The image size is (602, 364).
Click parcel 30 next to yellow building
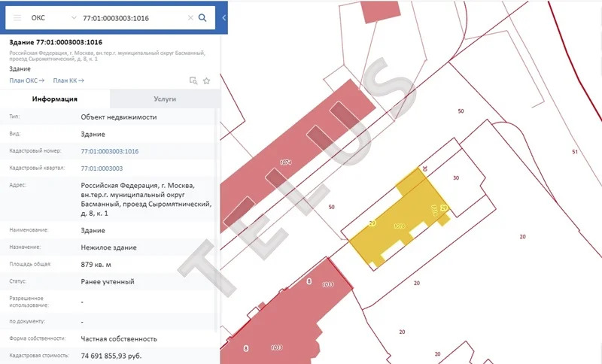456,177
